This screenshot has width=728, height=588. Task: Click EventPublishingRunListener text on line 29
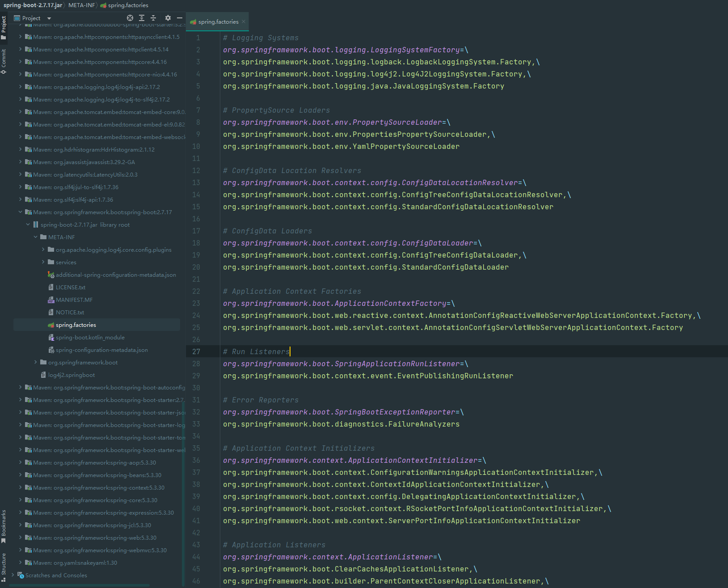click(455, 376)
